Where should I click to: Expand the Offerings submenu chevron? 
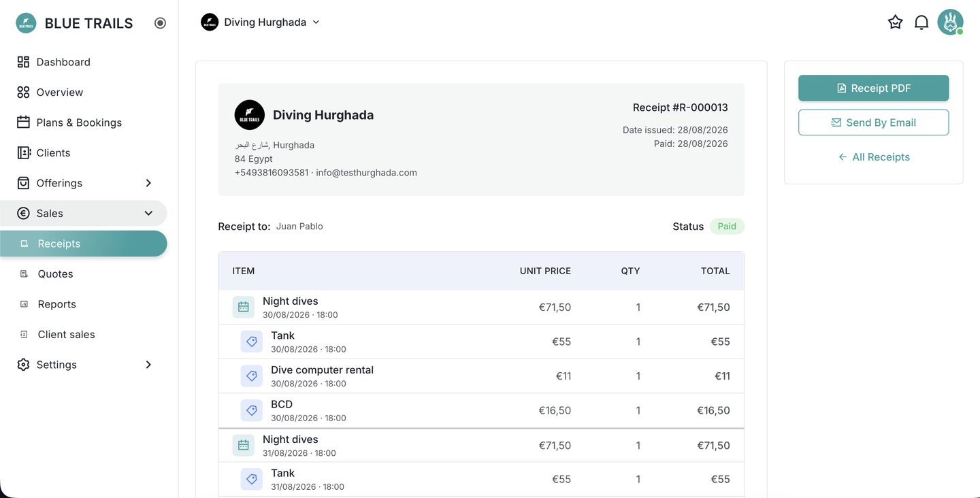[x=148, y=183]
